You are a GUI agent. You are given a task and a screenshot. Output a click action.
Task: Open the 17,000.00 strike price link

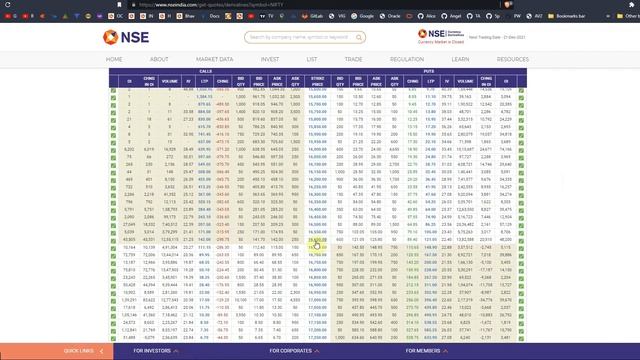318,300
